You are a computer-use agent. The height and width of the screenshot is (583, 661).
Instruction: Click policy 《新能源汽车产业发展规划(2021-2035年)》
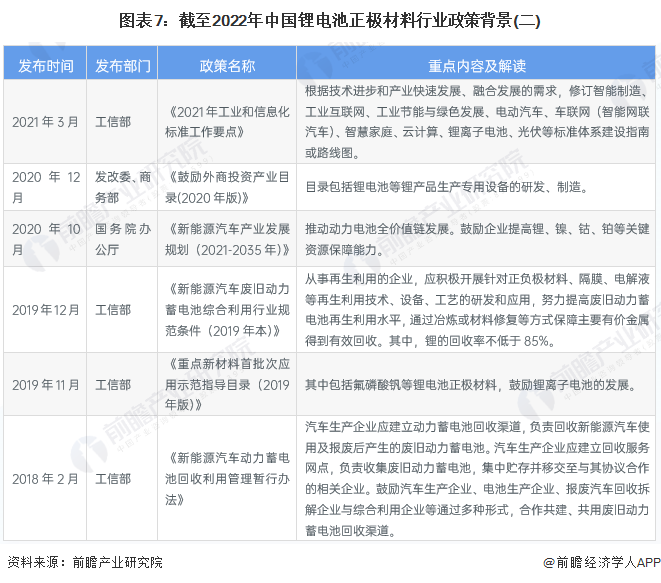(227, 239)
